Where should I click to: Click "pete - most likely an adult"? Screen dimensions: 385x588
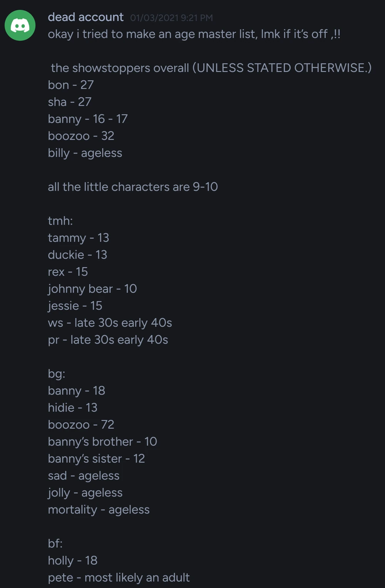tap(119, 578)
